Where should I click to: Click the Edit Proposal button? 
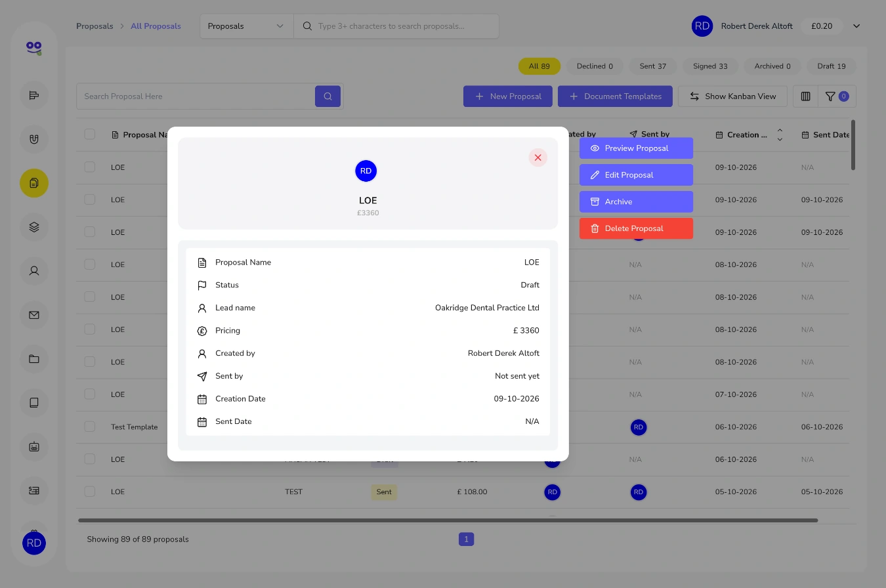coord(636,175)
